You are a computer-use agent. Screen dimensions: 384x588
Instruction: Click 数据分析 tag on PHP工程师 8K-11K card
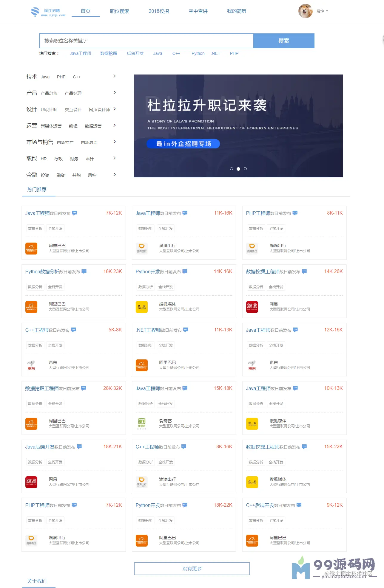tap(256, 229)
